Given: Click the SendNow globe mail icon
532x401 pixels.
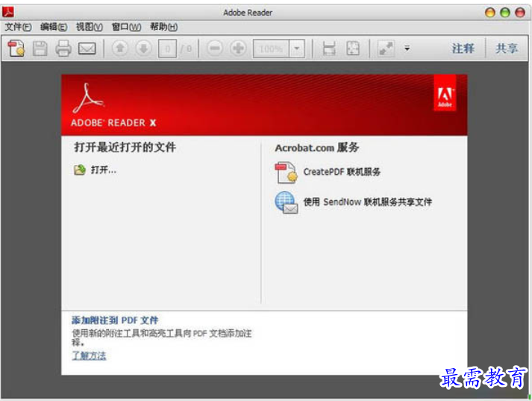Looking at the screenshot, I should click(287, 202).
